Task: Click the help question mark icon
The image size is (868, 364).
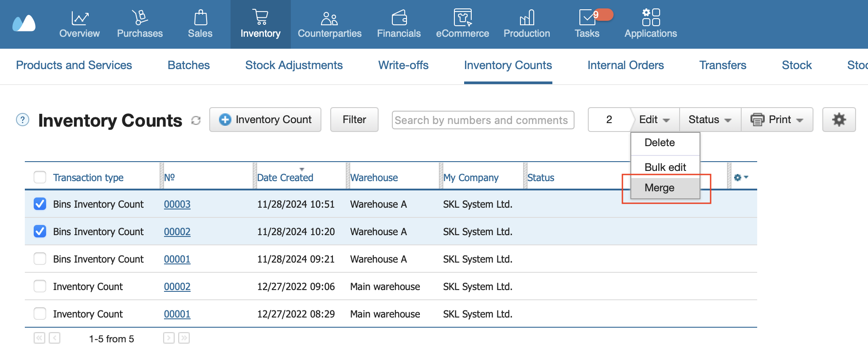Action: tap(23, 120)
